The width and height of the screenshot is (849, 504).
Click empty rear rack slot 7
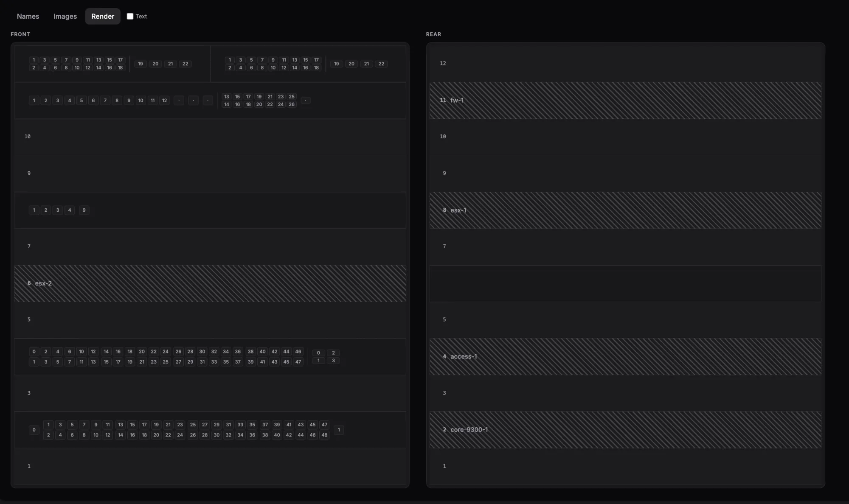click(625, 246)
